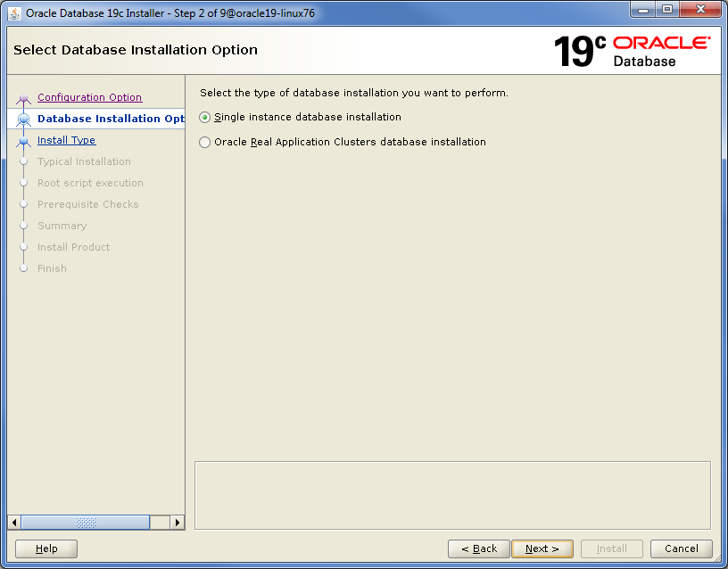Open the Install Type step link
The height and width of the screenshot is (569, 728).
click(66, 140)
